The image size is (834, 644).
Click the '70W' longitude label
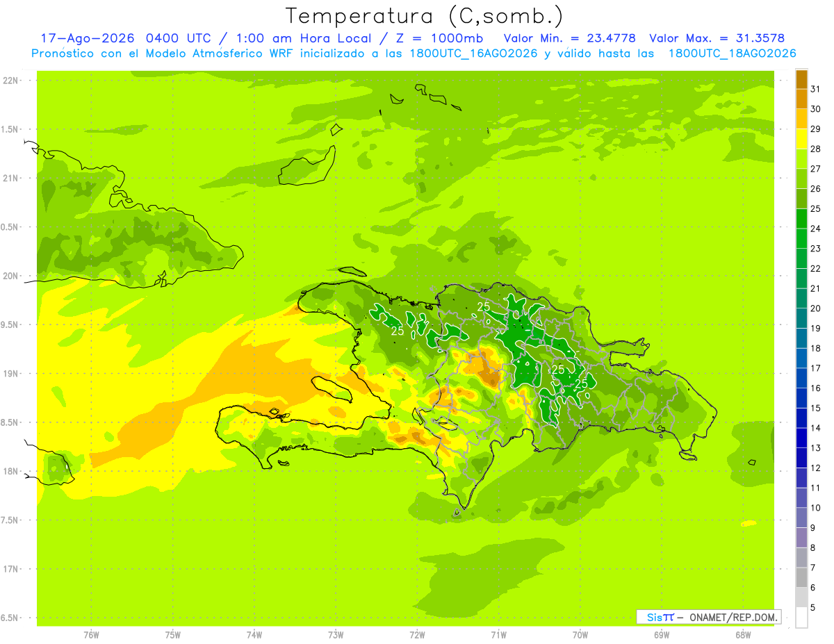[580, 635]
